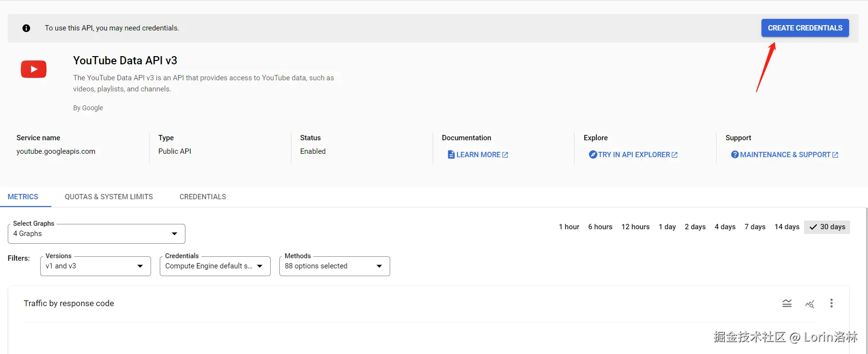Expand the Credentials filter dropdown
This screenshot has height=354, width=868.
point(215,266)
